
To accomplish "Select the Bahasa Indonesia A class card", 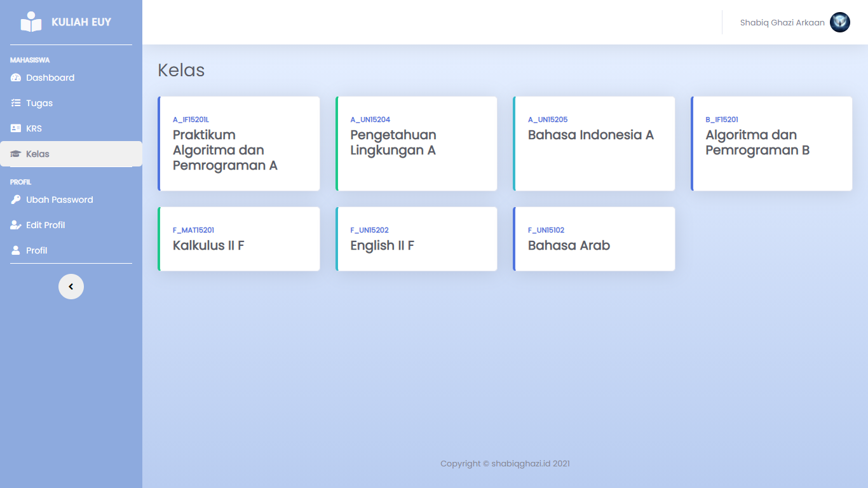I will click(x=593, y=144).
